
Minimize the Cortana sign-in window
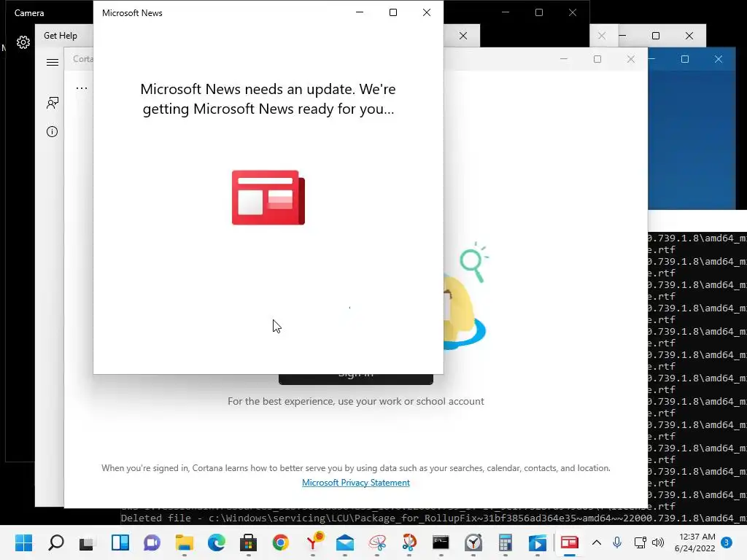(x=564, y=59)
